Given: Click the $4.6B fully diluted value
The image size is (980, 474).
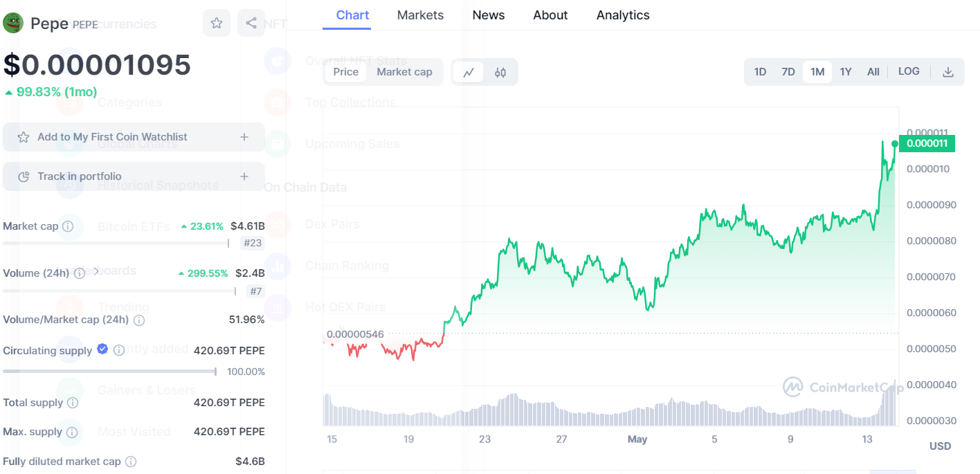Looking at the screenshot, I should [250, 462].
